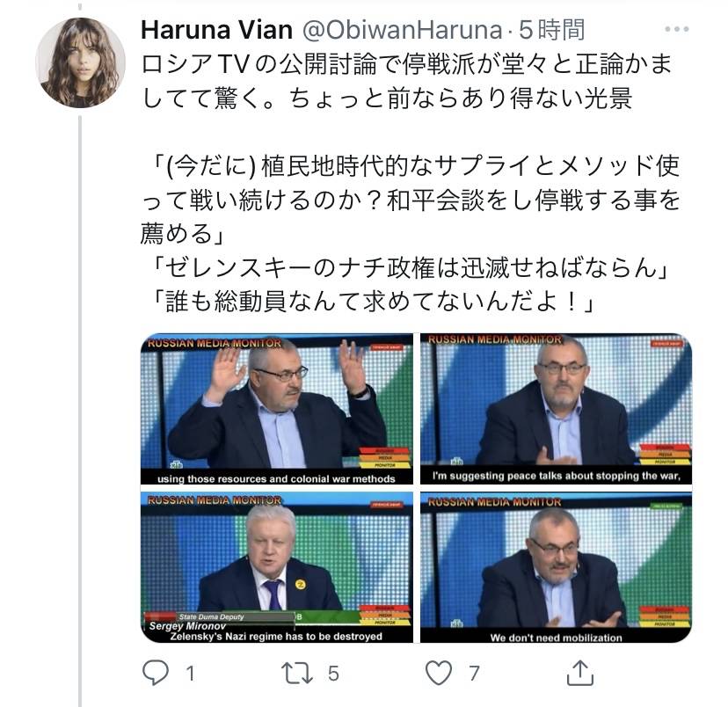Click the retweet count number 5
728x707 pixels.
[333, 673]
